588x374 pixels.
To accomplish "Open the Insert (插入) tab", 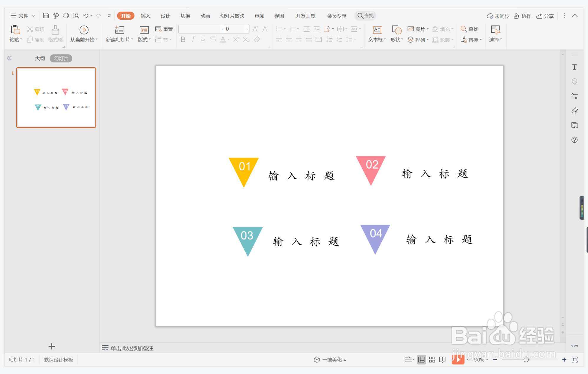I will pos(145,16).
